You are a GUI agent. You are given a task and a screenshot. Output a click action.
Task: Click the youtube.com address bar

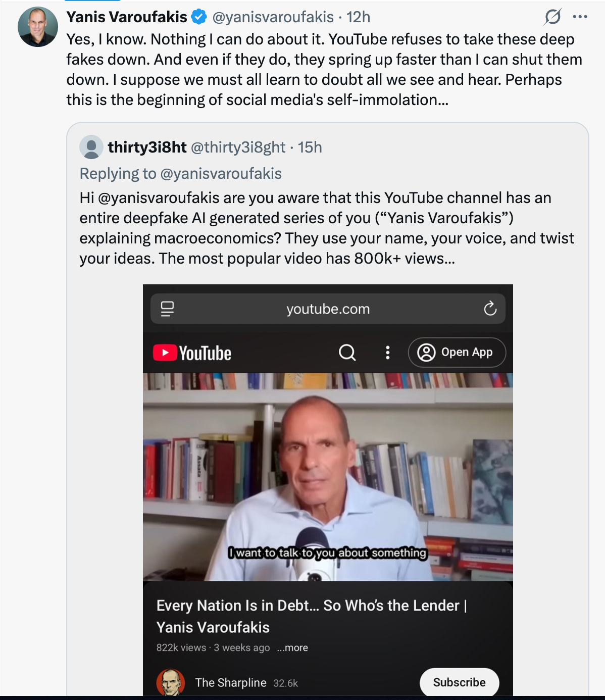328,309
